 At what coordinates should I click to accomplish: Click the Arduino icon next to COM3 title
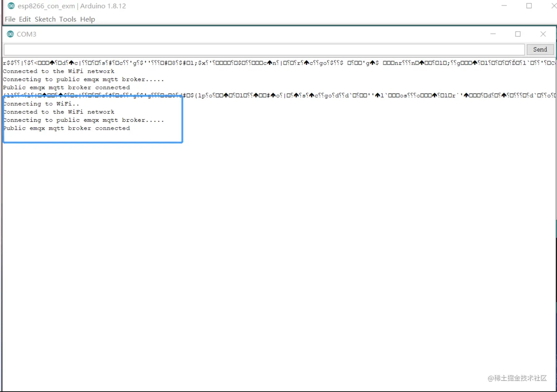(10, 34)
